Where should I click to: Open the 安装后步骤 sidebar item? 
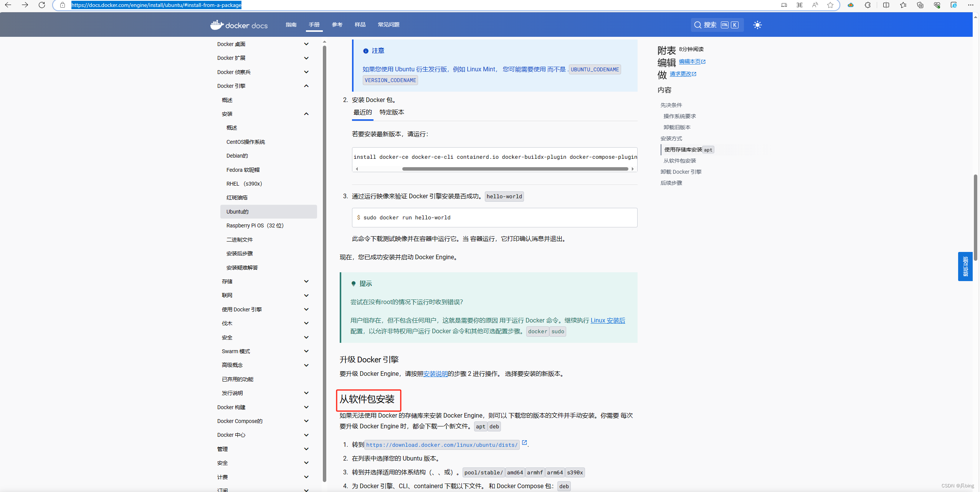point(240,253)
